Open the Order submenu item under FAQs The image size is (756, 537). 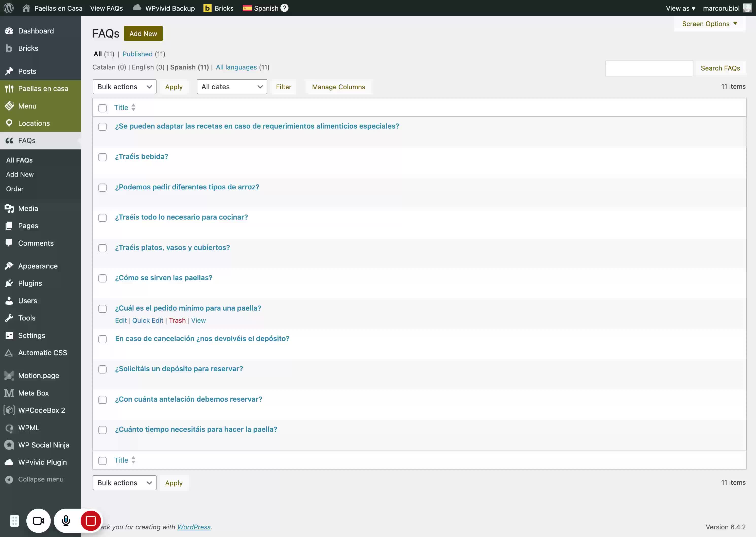coord(15,189)
